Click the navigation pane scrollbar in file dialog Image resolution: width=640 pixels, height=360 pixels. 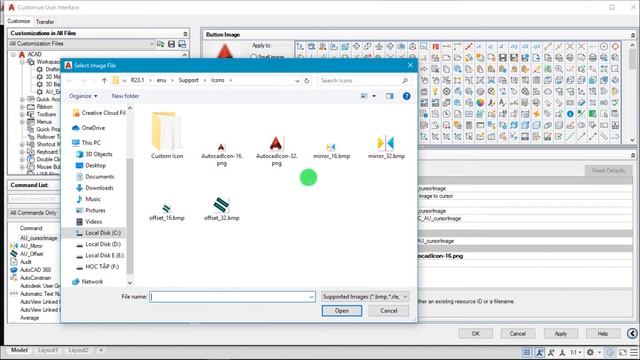[x=130, y=196]
